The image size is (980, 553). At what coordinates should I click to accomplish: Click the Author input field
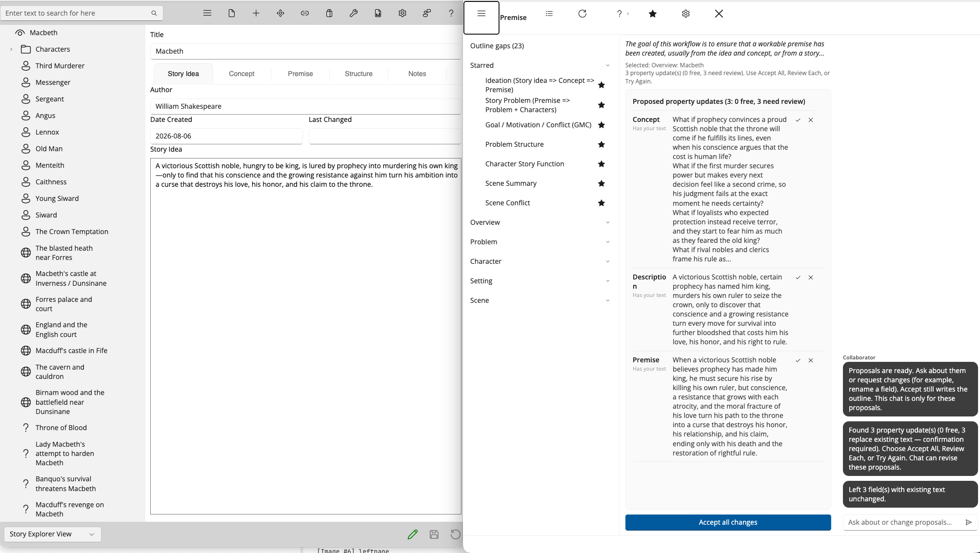(x=305, y=106)
